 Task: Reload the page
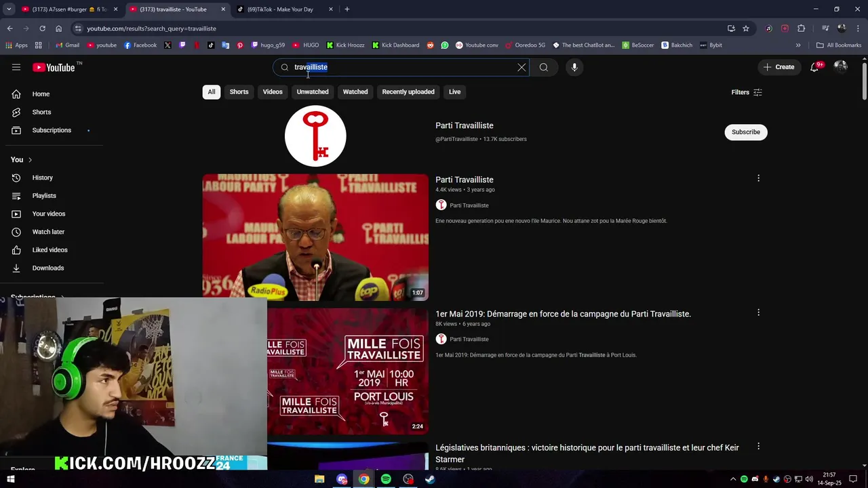[x=42, y=28]
